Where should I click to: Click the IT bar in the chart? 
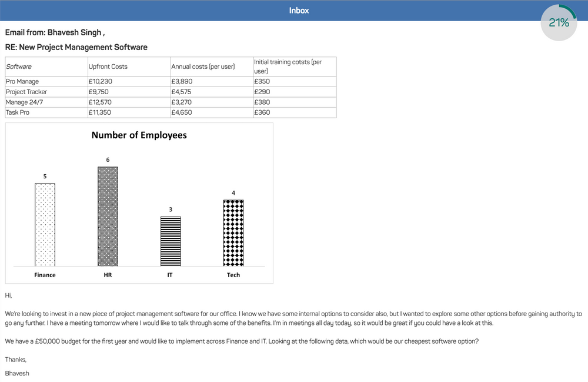tap(170, 241)
